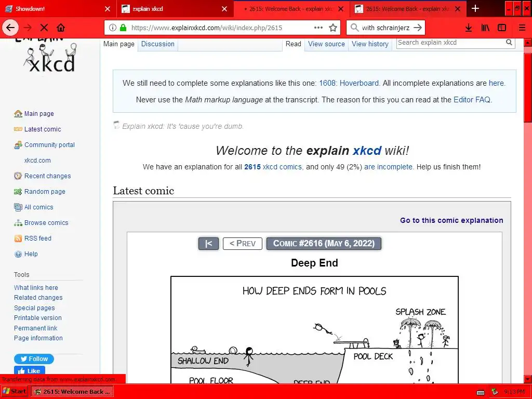The image size is (532, 399).
Task: Select the View source tab
Action: (326, 44)
